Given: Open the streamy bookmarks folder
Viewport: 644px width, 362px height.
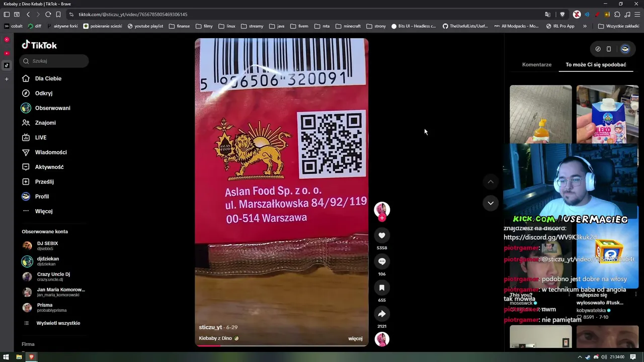Looking at the screenshot, I should tap(252, 26).
